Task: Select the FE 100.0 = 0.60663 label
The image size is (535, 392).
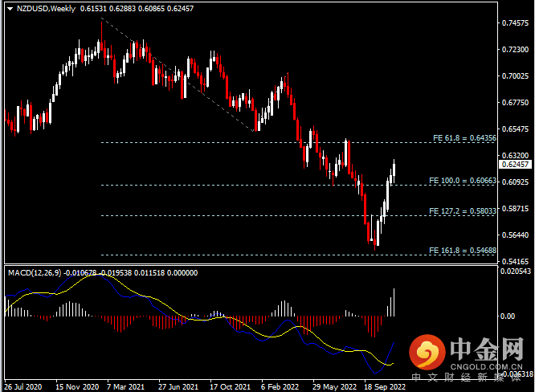Action: pos(462,180)
